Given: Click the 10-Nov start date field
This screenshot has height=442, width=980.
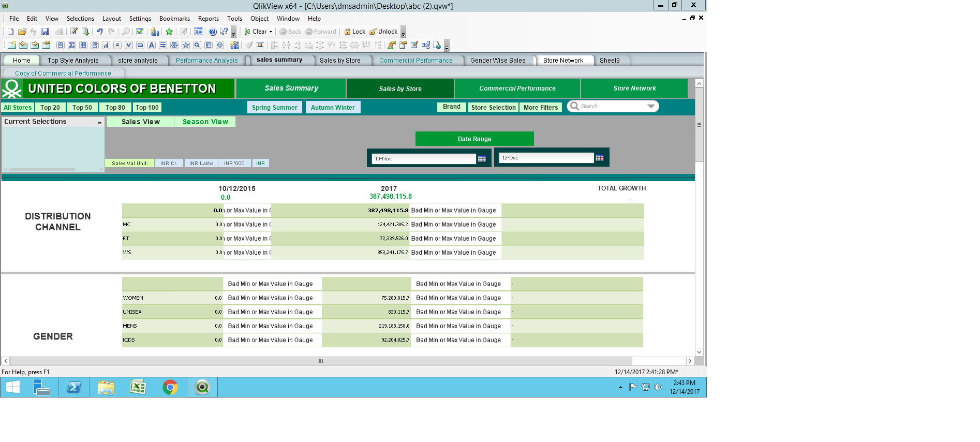Looking at the screenshot, I should [424, 159].
